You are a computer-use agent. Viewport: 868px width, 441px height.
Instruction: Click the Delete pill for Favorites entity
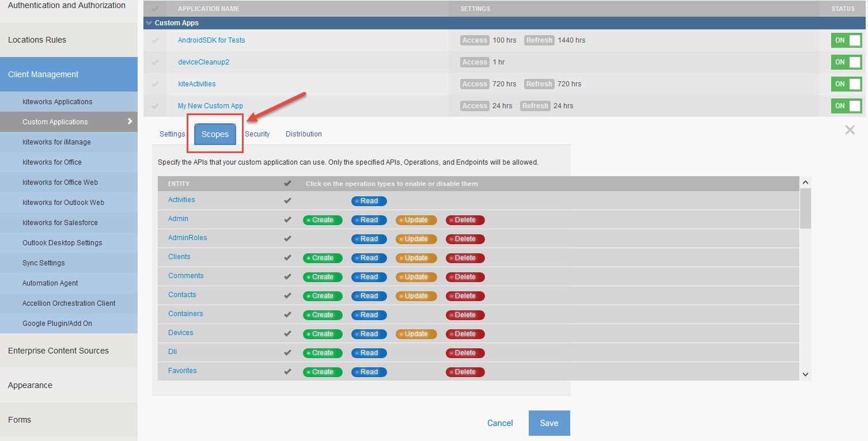[x=465, y=372]
